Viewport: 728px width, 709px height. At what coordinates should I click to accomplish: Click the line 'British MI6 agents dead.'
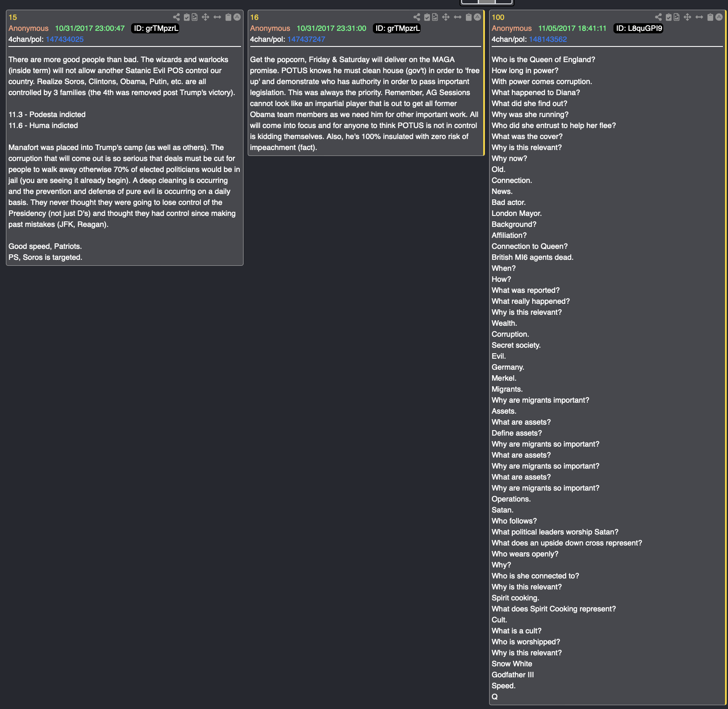[532, 257]
